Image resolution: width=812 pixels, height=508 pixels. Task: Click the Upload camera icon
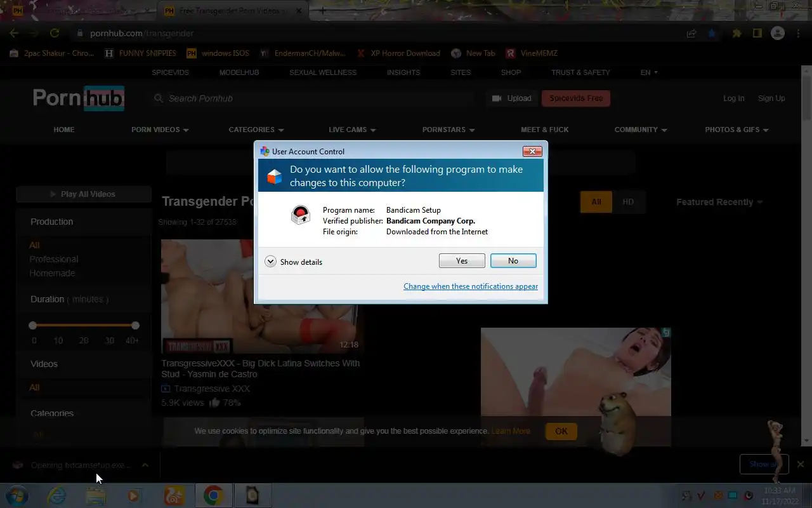point(497,98)
